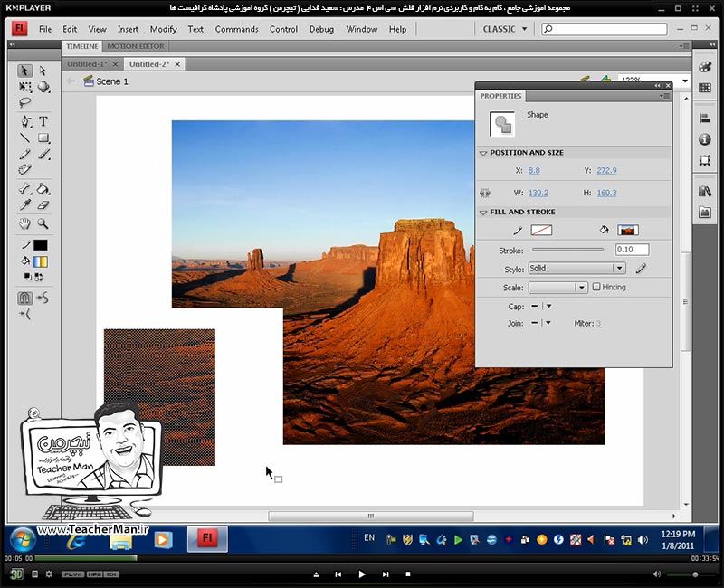Click the height value 160.3

[606, 193]
